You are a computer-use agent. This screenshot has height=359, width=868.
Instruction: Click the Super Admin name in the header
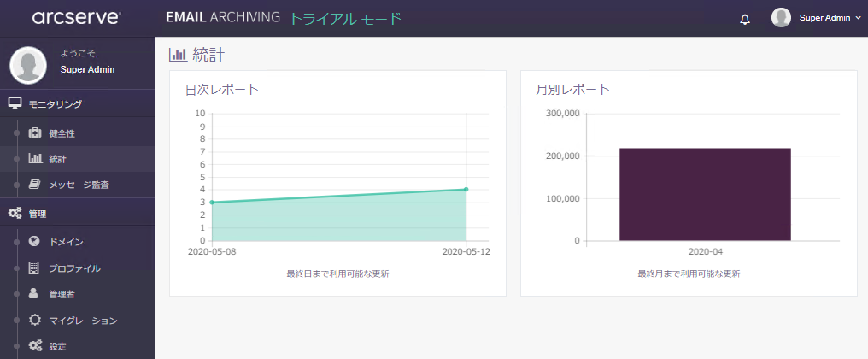(824, 18)
